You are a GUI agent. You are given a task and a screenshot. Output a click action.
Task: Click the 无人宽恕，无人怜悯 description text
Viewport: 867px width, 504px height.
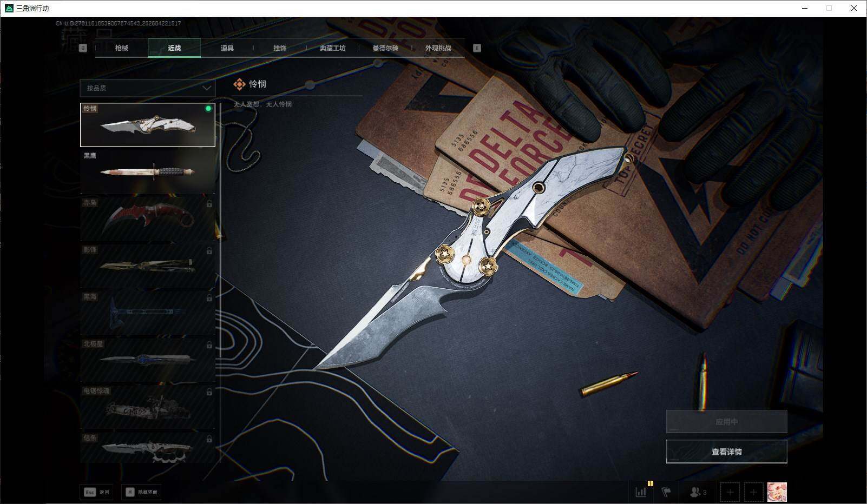[x=262, y=104]
